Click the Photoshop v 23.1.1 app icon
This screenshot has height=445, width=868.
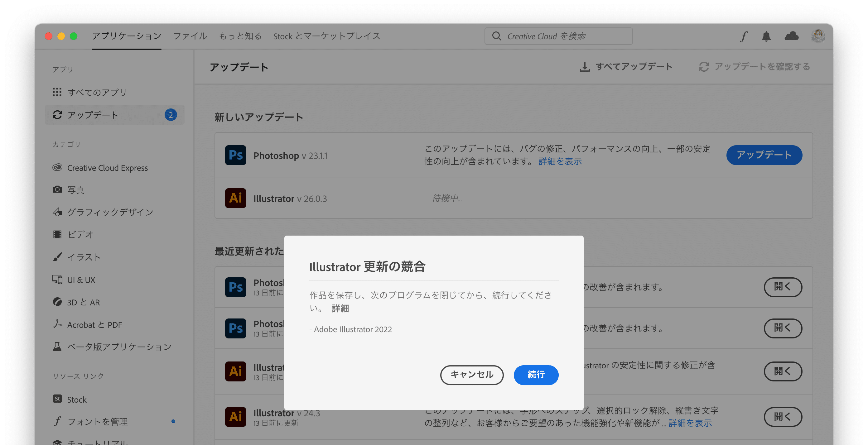click(x=235, y=155)
